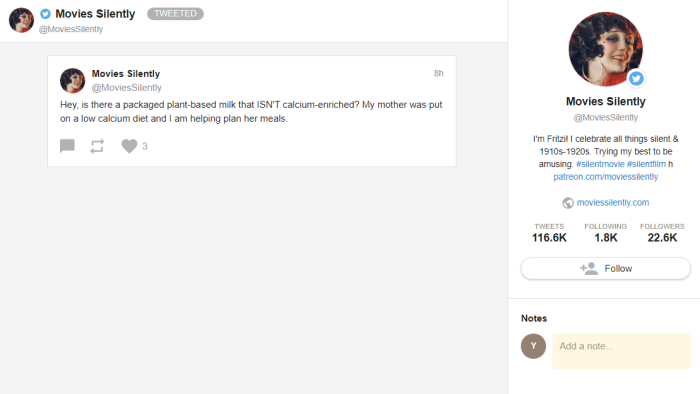
Task: Click the #silentfilm hashtag
Action: tap(646, 164)
